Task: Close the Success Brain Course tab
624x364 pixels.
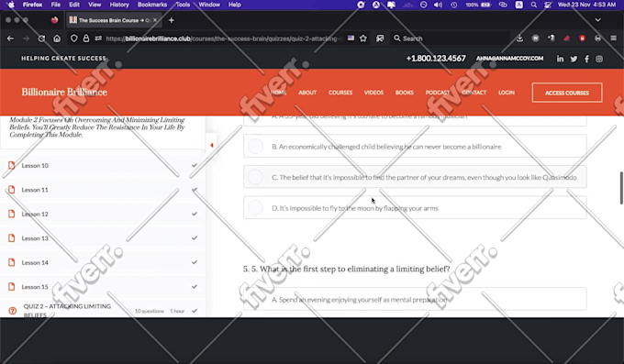Action: click(155, 20)
